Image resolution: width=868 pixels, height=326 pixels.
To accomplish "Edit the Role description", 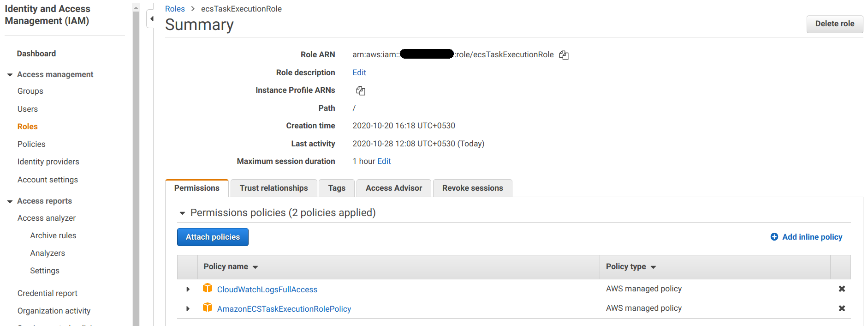I will tap(359, 72).
